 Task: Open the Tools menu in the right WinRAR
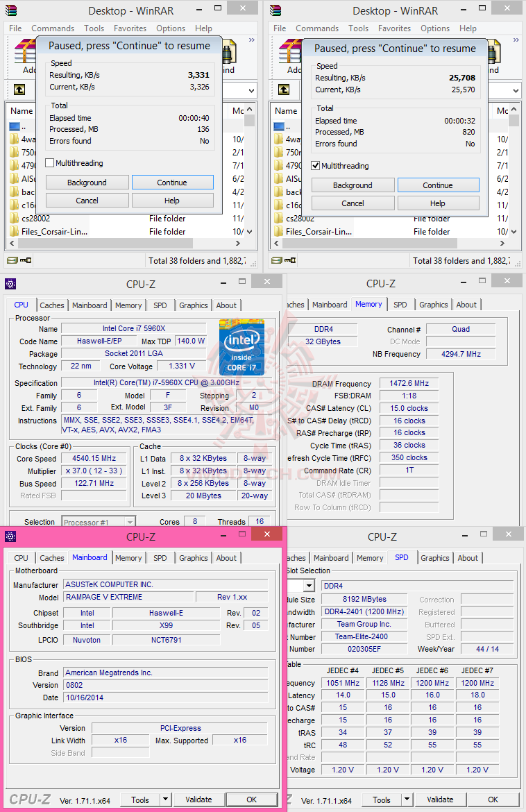click(x=358, y=28)
